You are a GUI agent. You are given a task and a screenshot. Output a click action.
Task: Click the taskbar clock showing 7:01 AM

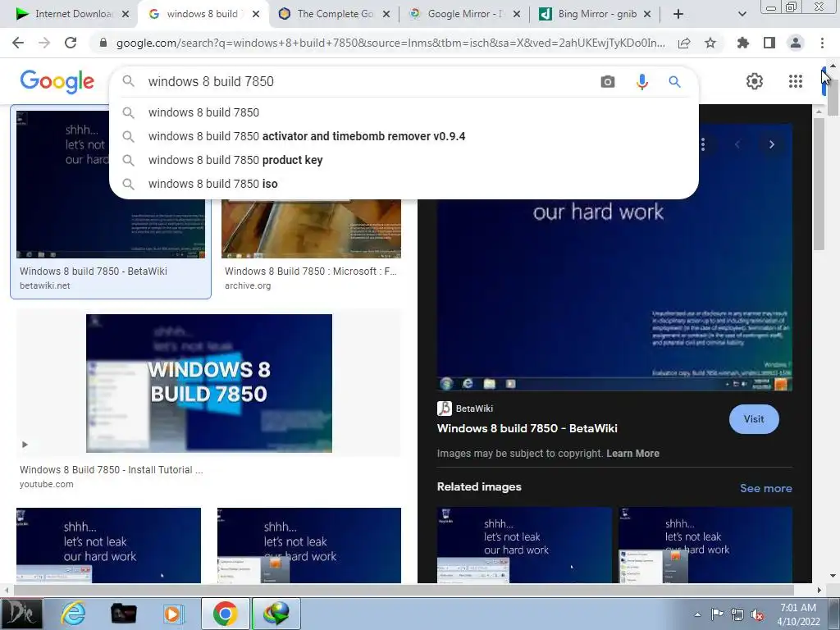point(798,614)
